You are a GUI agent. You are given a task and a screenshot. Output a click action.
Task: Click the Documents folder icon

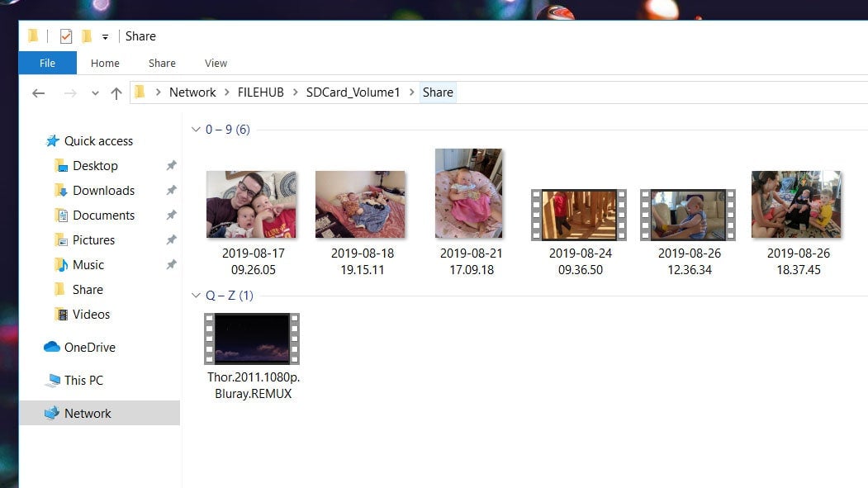point(61,216)
